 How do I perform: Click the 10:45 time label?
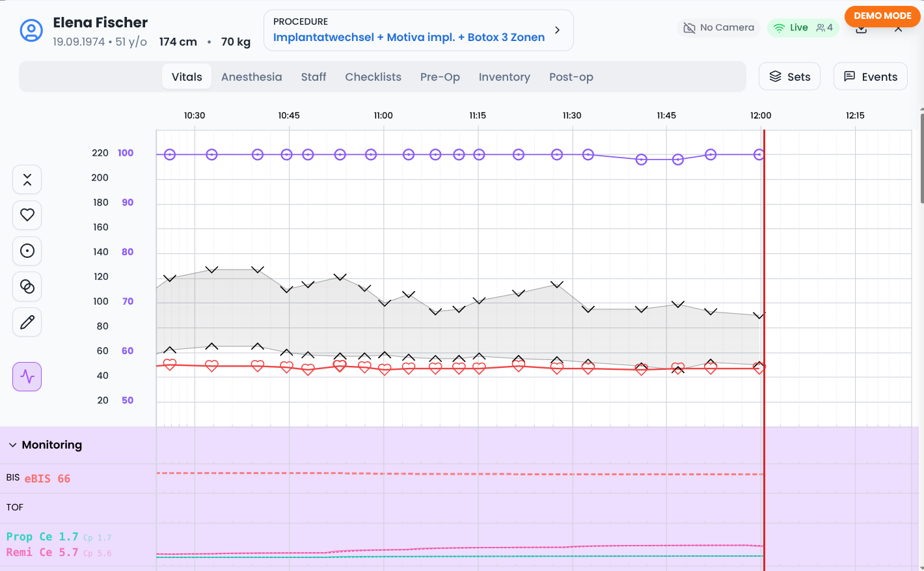pyautogui.click(x=289, y=115)
